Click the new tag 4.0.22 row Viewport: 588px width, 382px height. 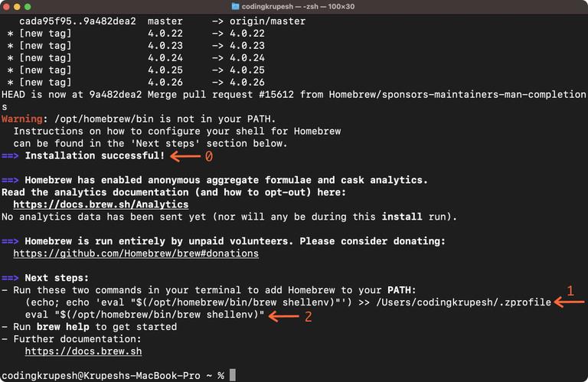tap(136, 34)
